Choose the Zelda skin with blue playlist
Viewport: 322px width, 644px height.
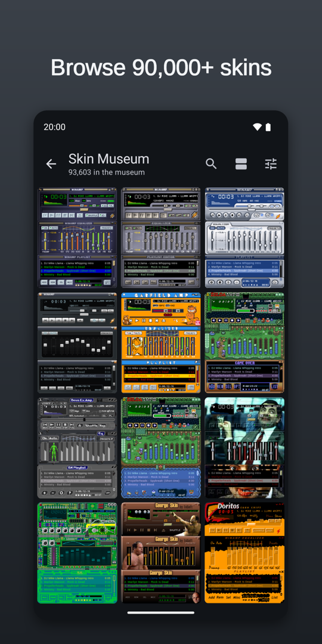(160, 448)
